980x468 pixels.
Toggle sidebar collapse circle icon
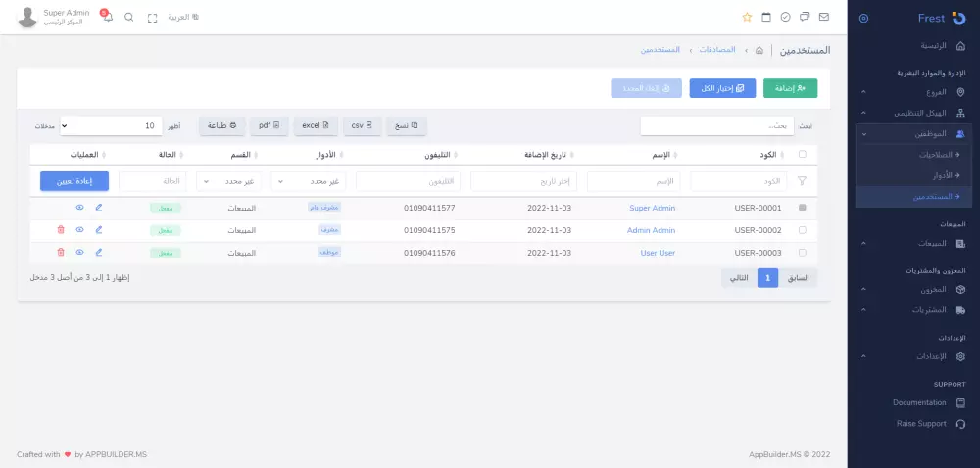pos(863,18)
